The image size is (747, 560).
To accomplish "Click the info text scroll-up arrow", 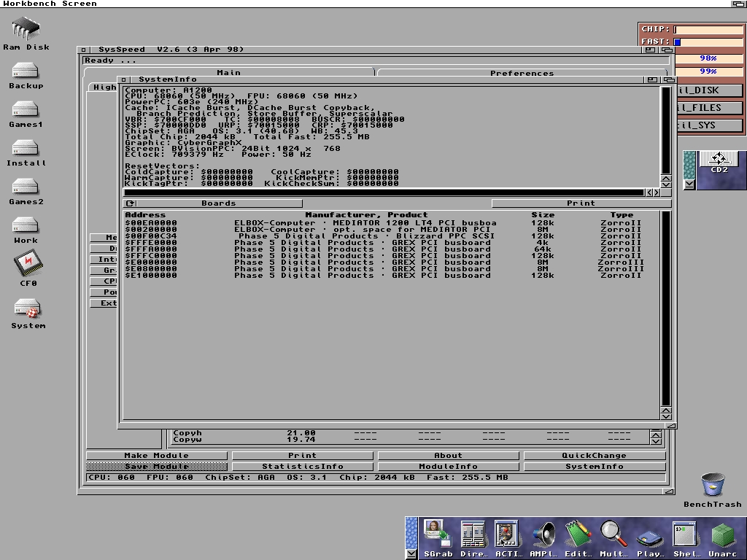I will pos(666,179).
